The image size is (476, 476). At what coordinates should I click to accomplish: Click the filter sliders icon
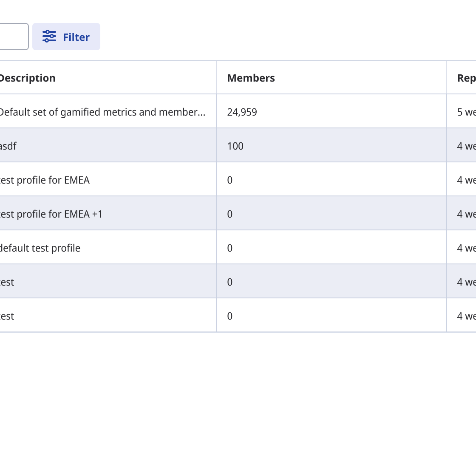pos(49,37)
